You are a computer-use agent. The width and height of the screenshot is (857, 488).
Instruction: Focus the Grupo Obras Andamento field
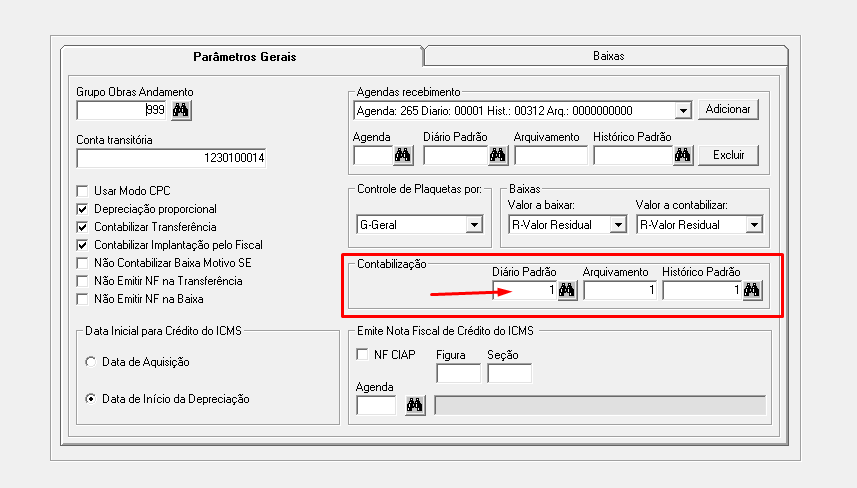pyautogui.click(x=122, y=110)
